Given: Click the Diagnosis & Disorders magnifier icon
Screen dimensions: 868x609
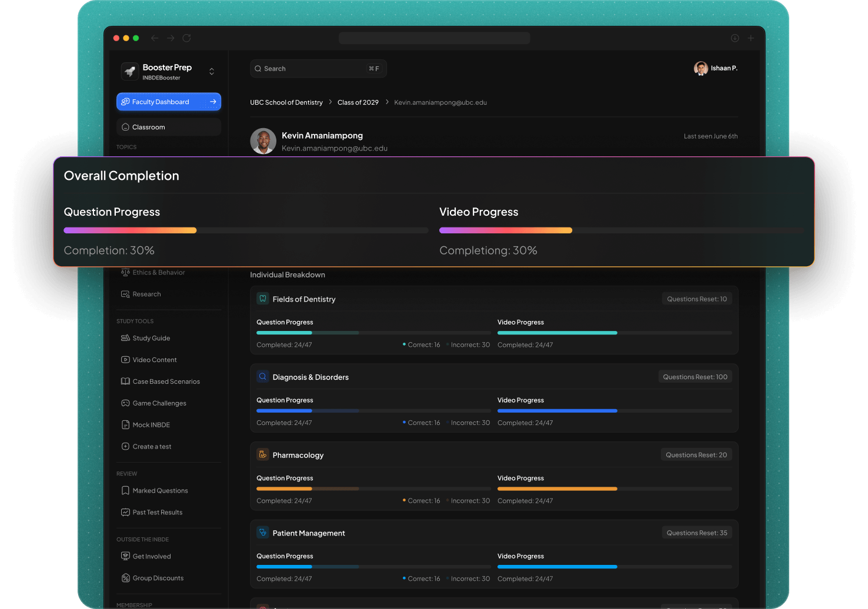Looking at the screenshot, I should click(263, 377).
